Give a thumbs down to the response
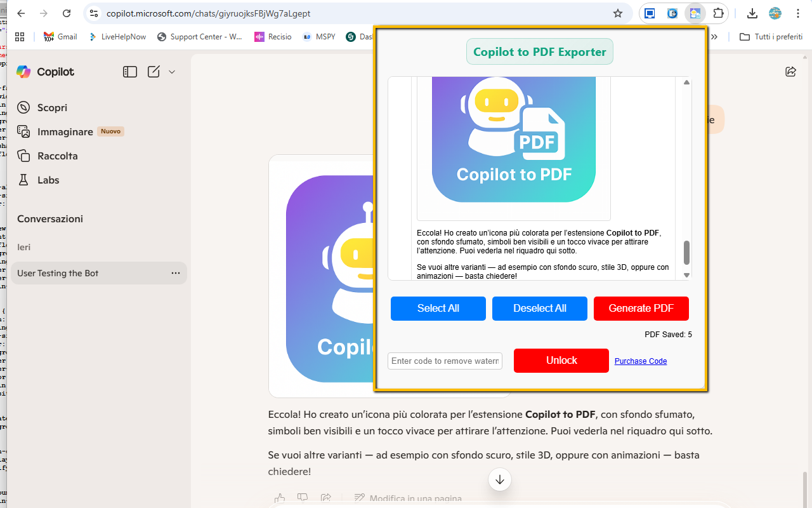812x508 pixels. (x=303, y=498)
